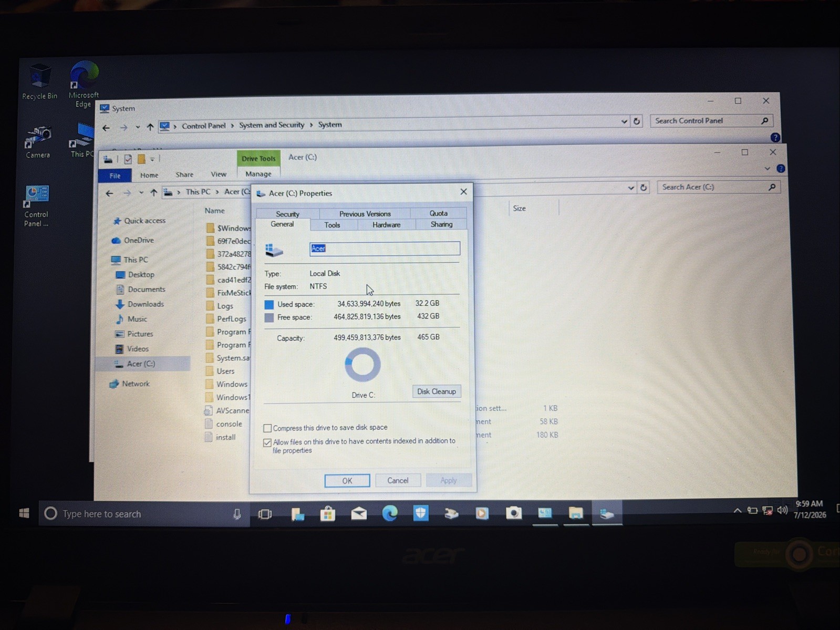This screenshot has width=840, height=630.
Task: Show hidden system tray icons
Action: [x=737, y=510]
